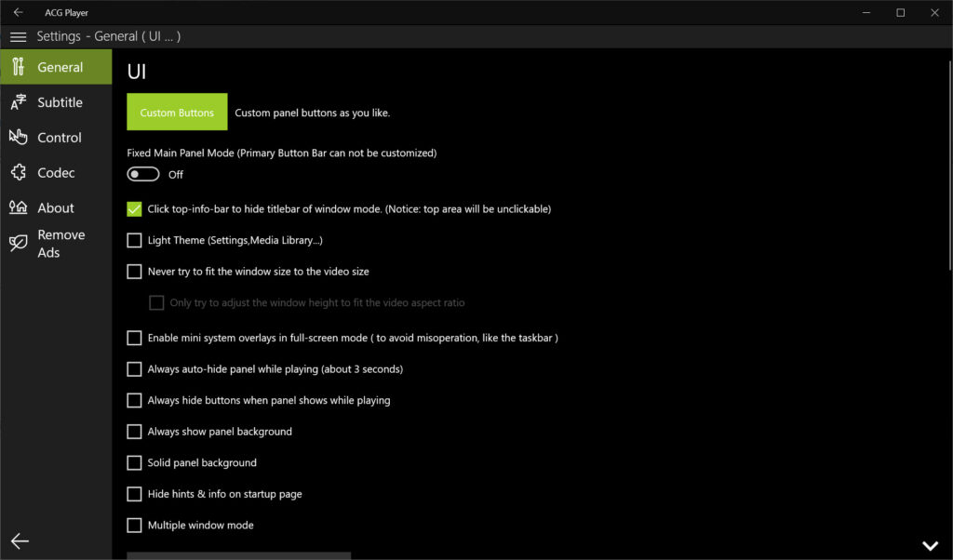
Task: Click the Codec puzzle-piece icon
Action: (19, 172)
